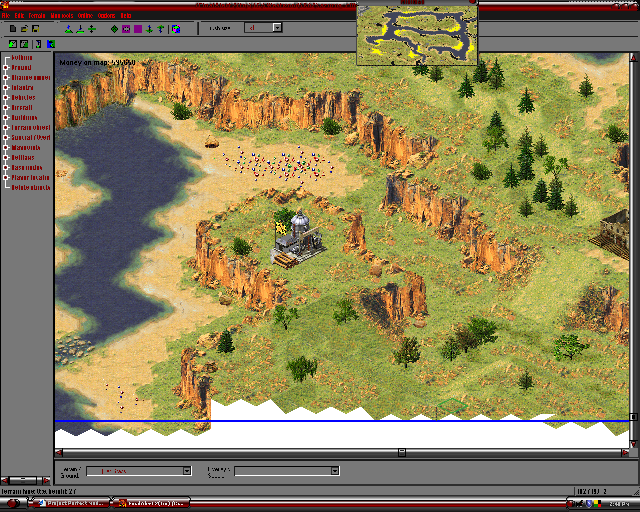Switch to ProjectPerfect taskbar window
Image resolution: width=640 pixels, height=512 pixels.
pos(70,503)
